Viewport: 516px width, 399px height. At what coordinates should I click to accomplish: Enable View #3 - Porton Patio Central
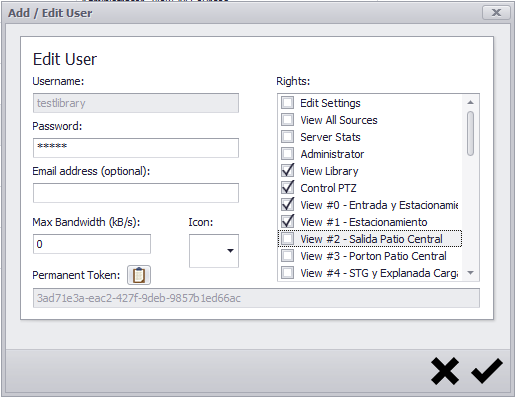click(287, 256)
